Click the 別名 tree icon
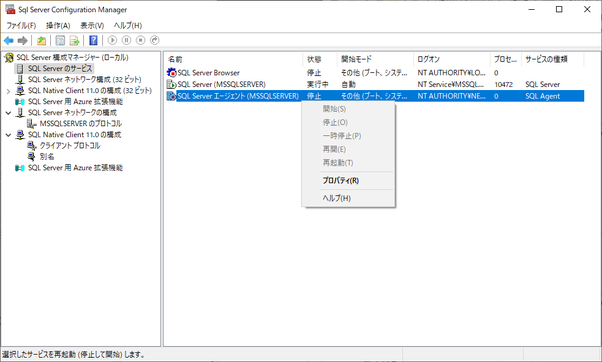602x362 pixels. tap(32, 157)
